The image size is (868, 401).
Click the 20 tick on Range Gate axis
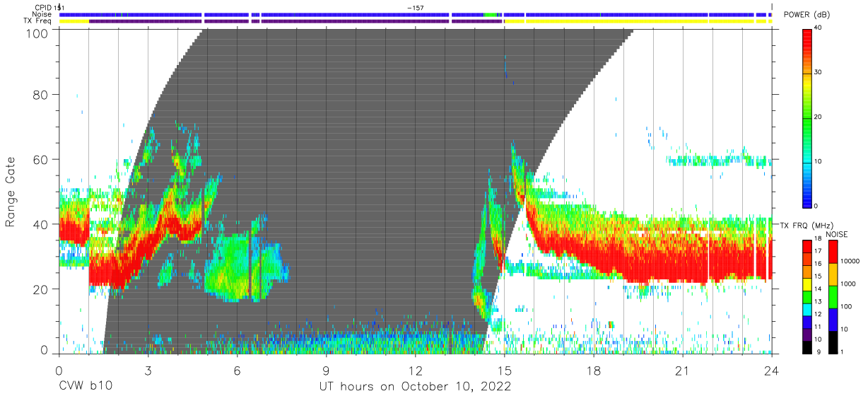[40, 289]
